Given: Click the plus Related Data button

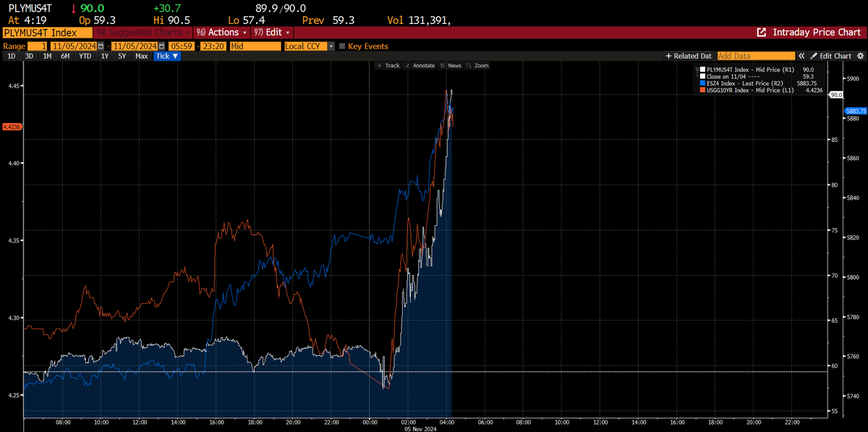Looking at the screenshot, I should (688, 56).
